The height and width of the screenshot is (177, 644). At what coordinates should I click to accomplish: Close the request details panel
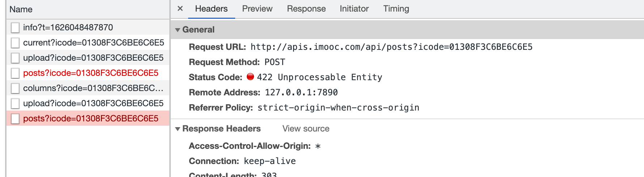[180, 9]
